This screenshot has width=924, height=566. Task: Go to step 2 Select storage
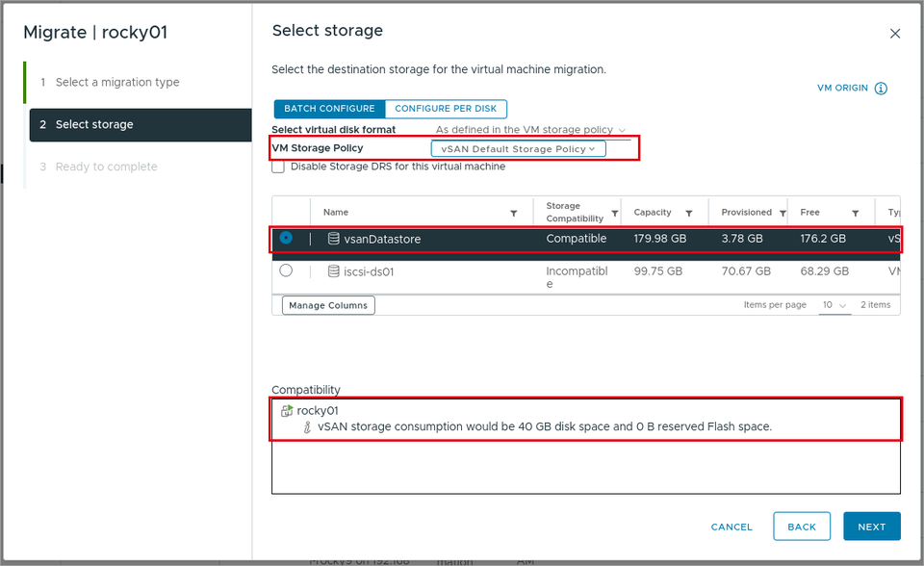pyautogui.click(x=141, y=124)
